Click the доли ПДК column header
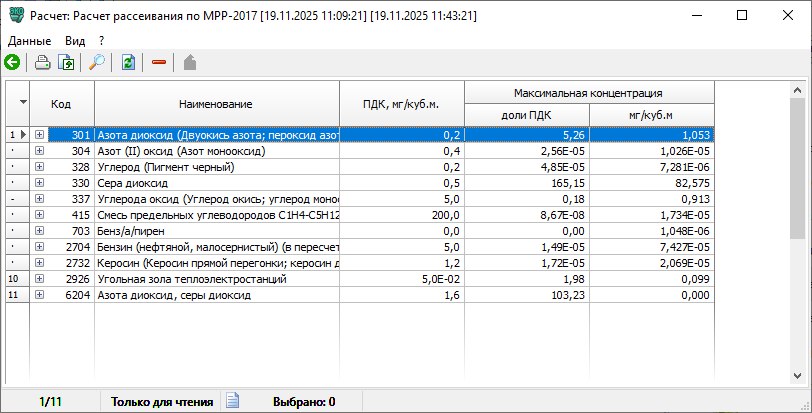Screen dimensions: 812x413 pos(526,115)
